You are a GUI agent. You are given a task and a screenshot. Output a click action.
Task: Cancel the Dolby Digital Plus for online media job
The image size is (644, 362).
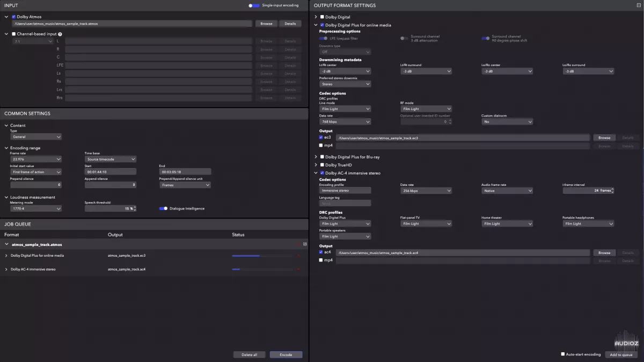pyautogui.click(x=298, y=256)
